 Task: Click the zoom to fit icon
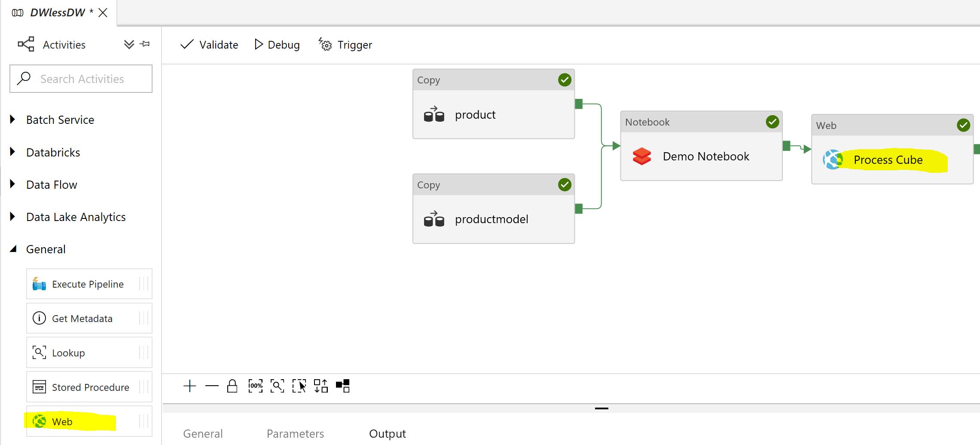[x=277, y=386]
